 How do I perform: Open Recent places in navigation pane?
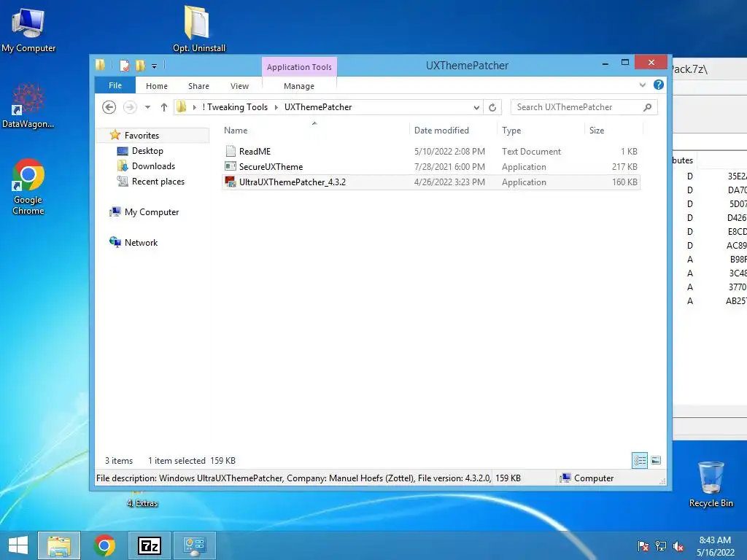coord(158,181)
